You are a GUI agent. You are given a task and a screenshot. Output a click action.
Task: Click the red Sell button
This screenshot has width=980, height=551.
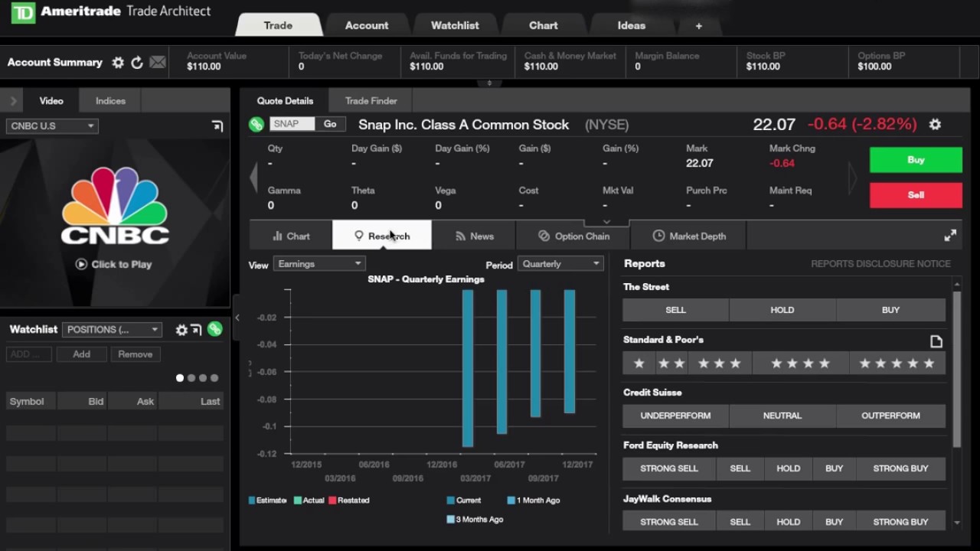[916, 195]
